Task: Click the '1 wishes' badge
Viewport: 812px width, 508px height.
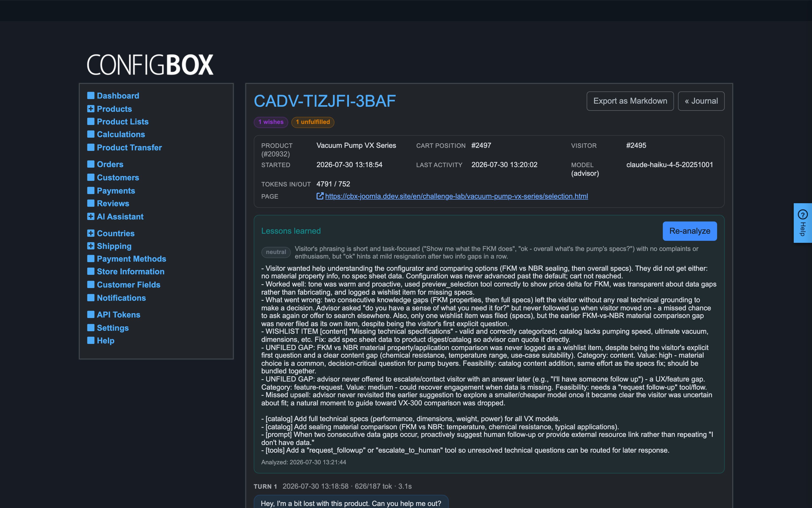Action: point(271,122)
